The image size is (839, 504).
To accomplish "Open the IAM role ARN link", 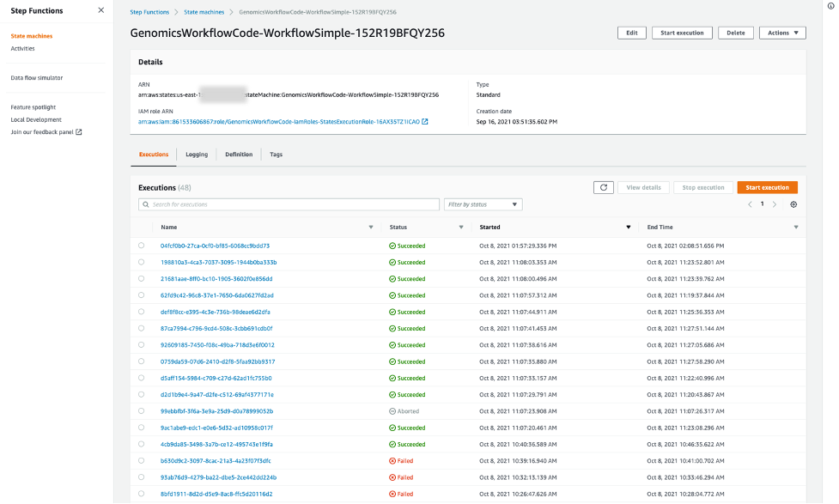I will pyautogui.click(x=279, y=121).
